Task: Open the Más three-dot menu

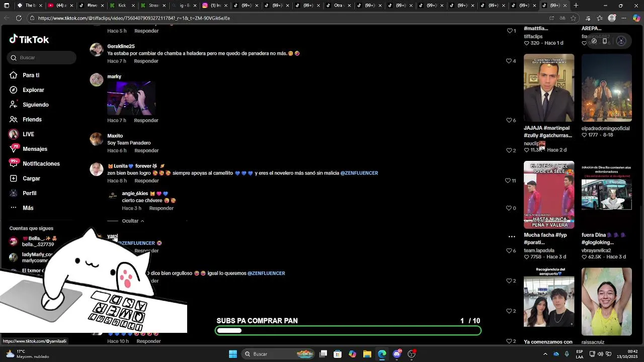Action: tap(14, 208)
